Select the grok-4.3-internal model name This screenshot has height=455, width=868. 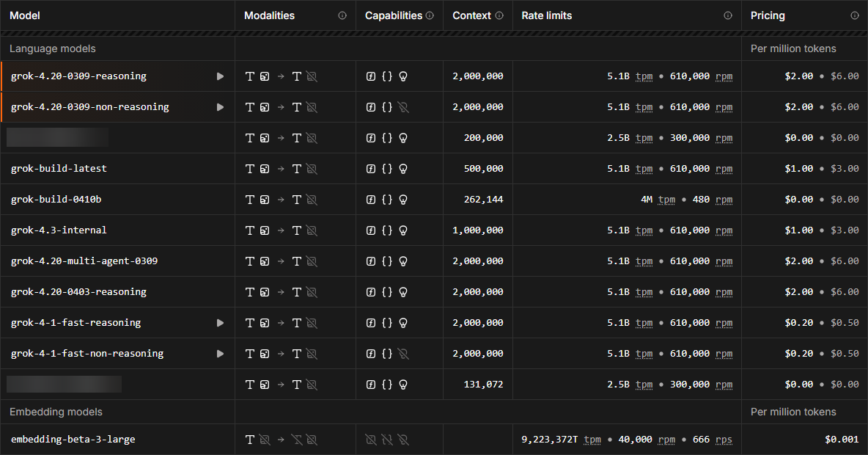pyautogui.click(x=59, y=230)
